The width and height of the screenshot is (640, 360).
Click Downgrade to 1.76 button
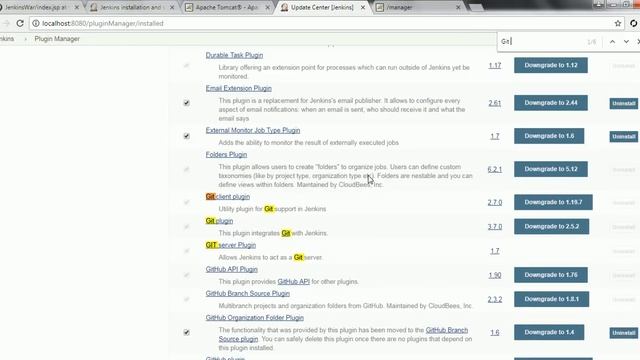click(551, 275)
